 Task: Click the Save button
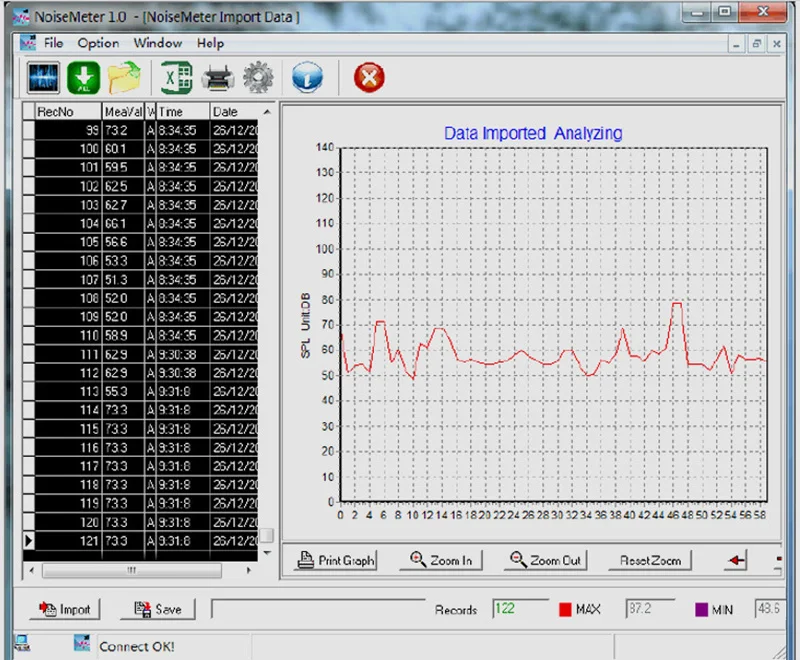click(158, 609)
